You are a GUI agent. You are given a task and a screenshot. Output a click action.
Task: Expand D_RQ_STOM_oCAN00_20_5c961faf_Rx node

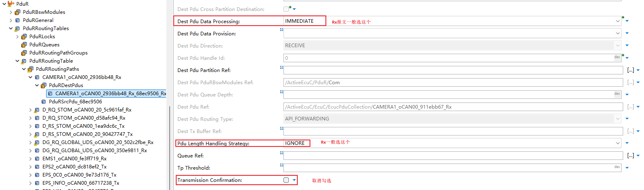30,110
